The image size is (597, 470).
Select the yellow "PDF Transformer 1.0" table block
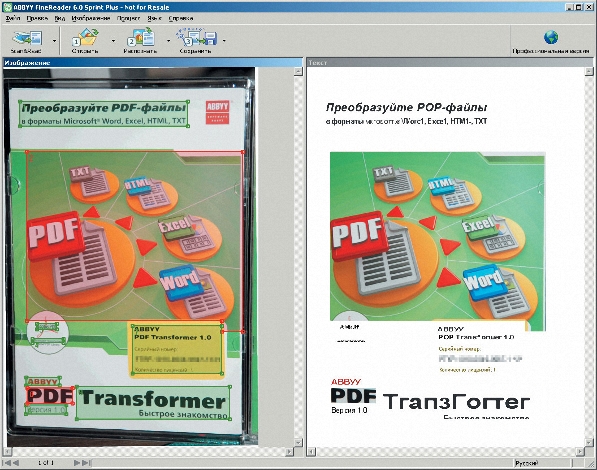click(177, 349)
